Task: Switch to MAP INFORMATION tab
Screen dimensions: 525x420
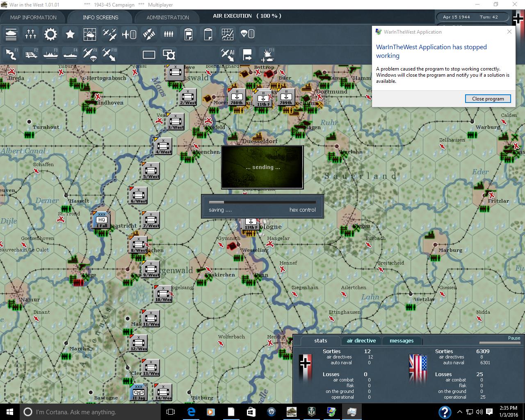Action: click(33, 17)
